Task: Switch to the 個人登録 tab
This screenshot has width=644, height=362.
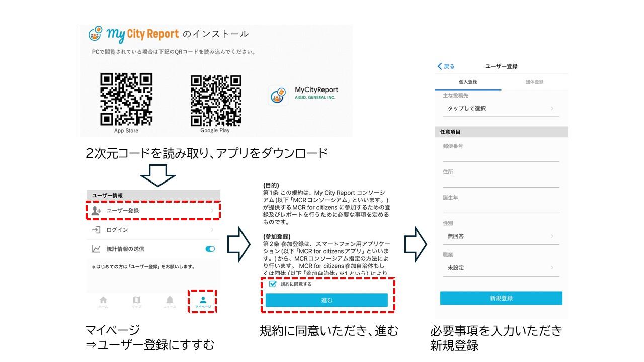Action: click(x=468, y=82)
